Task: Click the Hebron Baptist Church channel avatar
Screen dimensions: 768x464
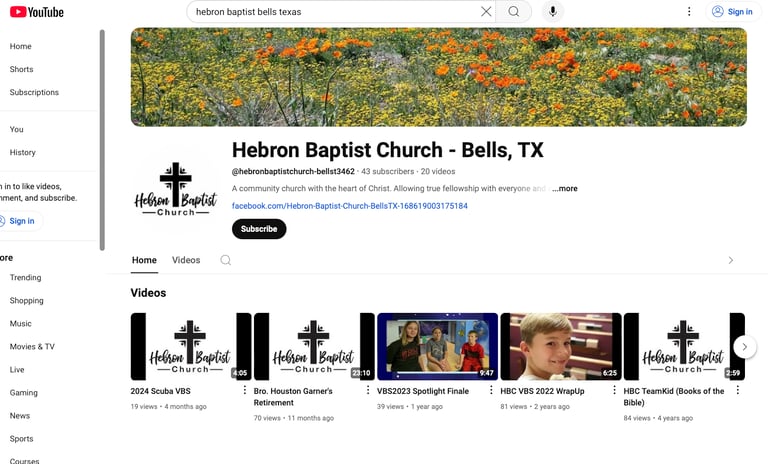Action: (x=176, y=189)
